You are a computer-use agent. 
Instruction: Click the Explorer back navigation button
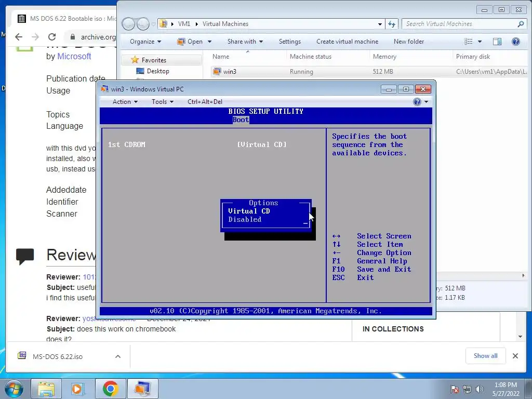tap(129, 24)
